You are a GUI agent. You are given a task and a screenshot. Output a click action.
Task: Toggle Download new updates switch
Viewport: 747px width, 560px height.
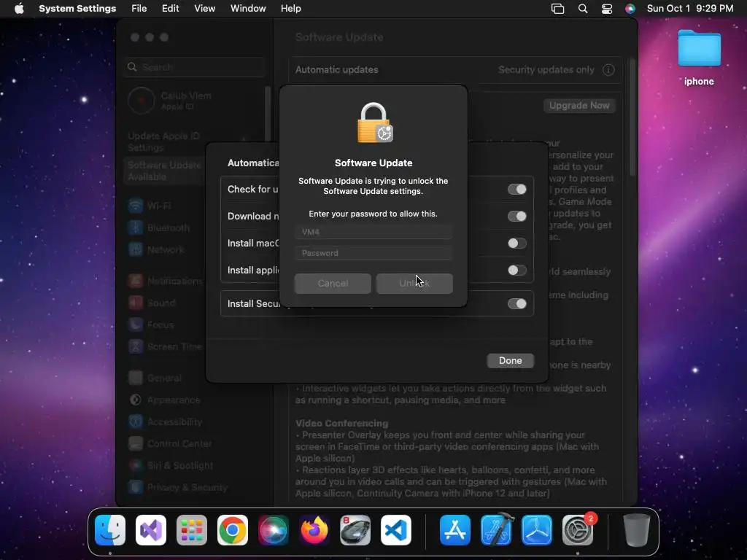pyautogui.click(x=517, y=216)
